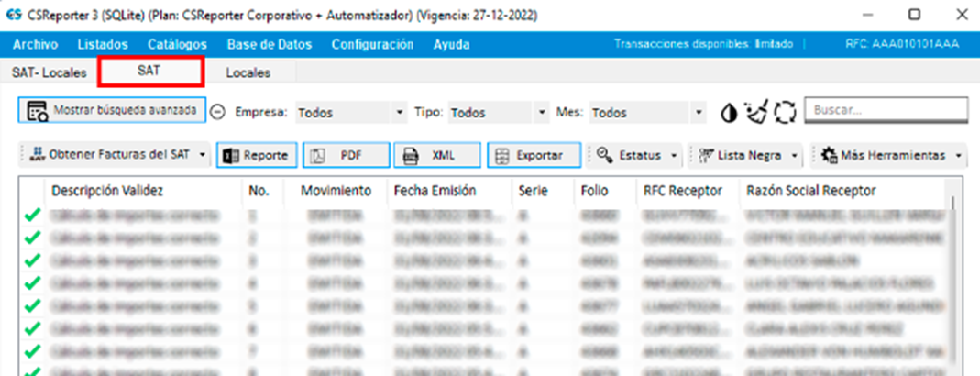Screen dimensions: 980x376
Task: Open the Configuración menu
Action: 372,44
